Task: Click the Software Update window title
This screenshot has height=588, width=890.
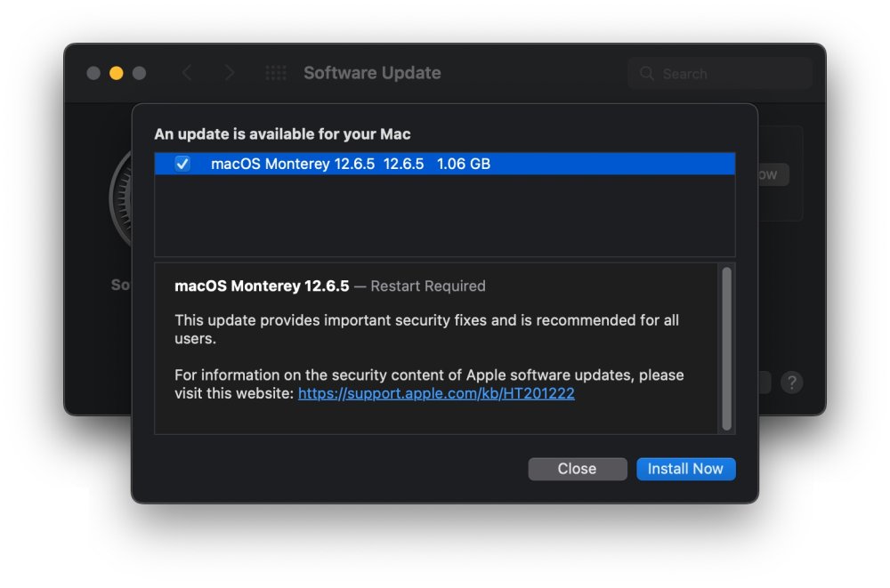Action: tap(372, 73)
